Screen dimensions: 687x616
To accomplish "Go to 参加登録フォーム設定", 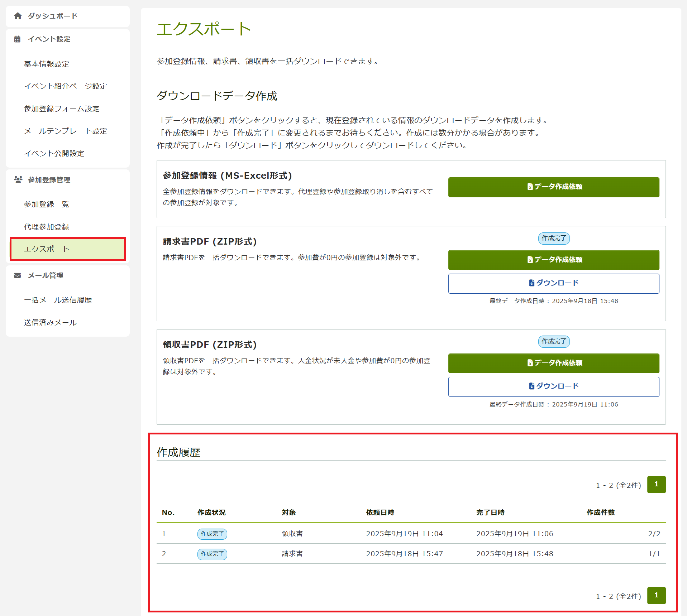I will pyautogui.click(x=62, y=109).
